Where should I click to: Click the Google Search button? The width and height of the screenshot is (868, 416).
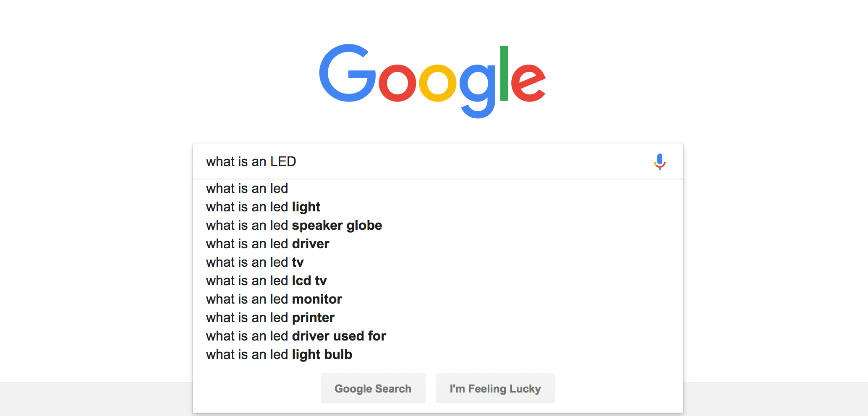click(x=373, y=388)
